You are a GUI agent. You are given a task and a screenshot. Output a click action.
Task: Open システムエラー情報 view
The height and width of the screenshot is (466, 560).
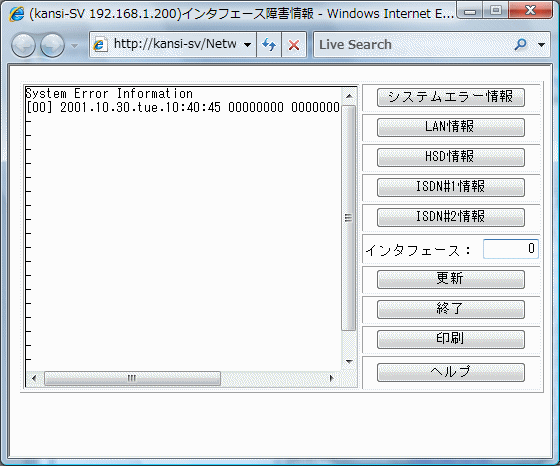[x=451, y=97]
